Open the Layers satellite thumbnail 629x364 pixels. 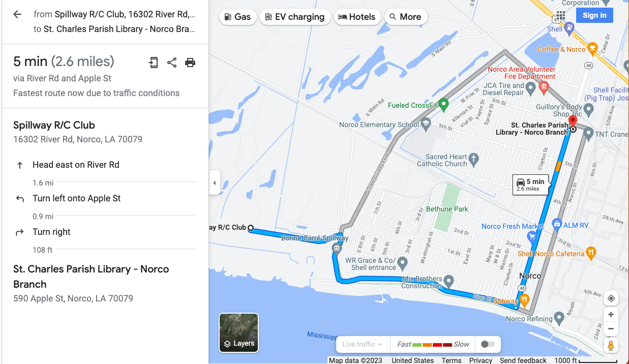[x=239, y=333]
